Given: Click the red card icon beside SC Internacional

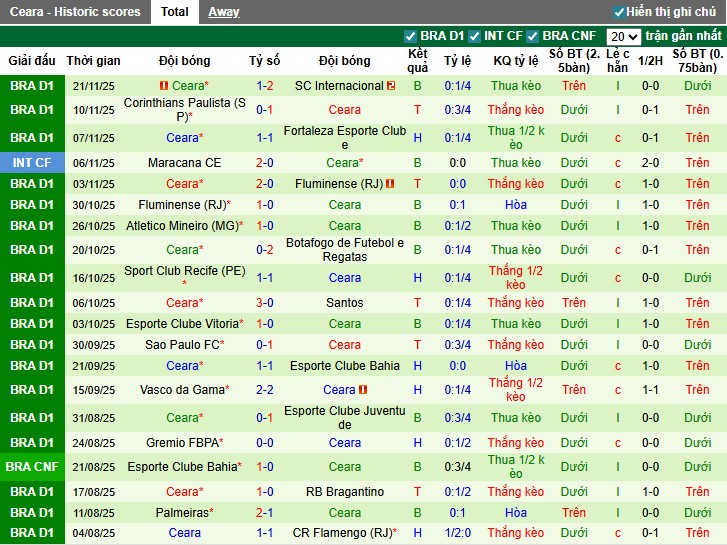Looking at the screenshot, I should 391,86.
